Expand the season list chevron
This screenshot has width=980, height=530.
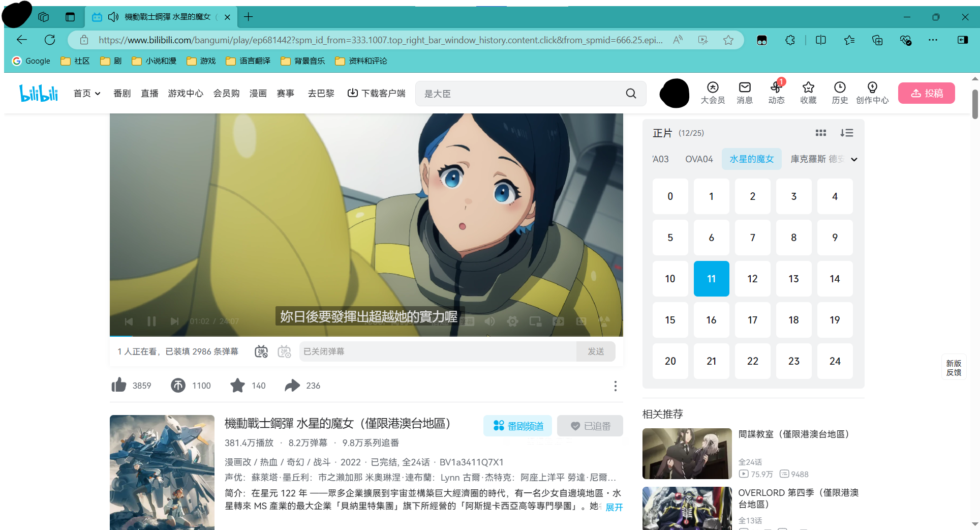click(x=854, y=159)
